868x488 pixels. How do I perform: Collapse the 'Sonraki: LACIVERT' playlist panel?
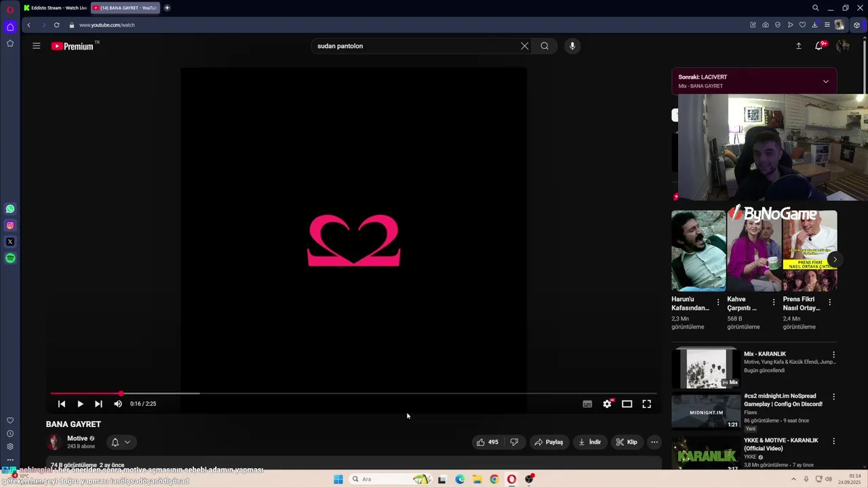click(826, 81)
